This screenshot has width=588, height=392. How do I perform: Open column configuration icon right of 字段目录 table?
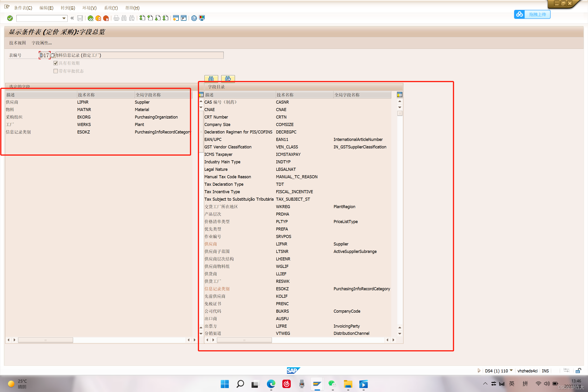click(399, 95)
